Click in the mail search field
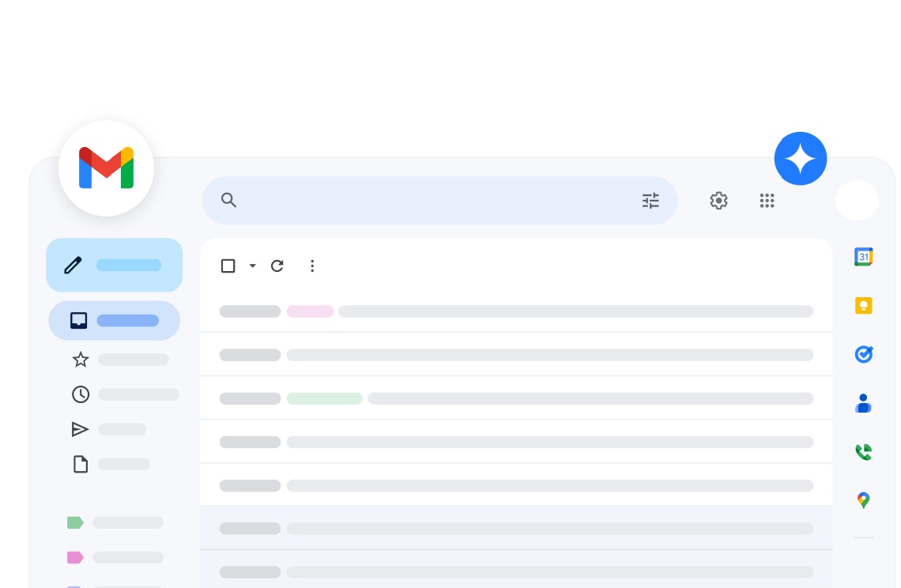Image resolution: width=901 pixels, height=588 pixels. pyautogui.click(x=439, y=201)
